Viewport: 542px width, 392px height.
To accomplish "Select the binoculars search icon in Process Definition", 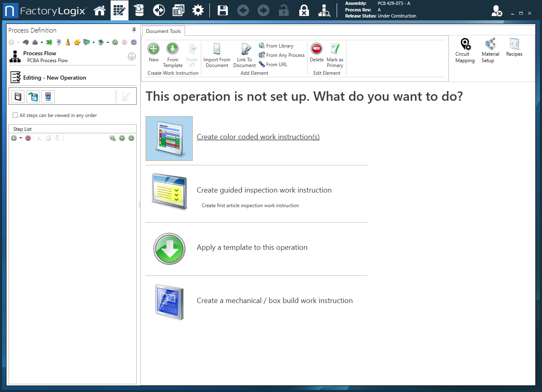I will pyautogui.click(x=26, y=42).
